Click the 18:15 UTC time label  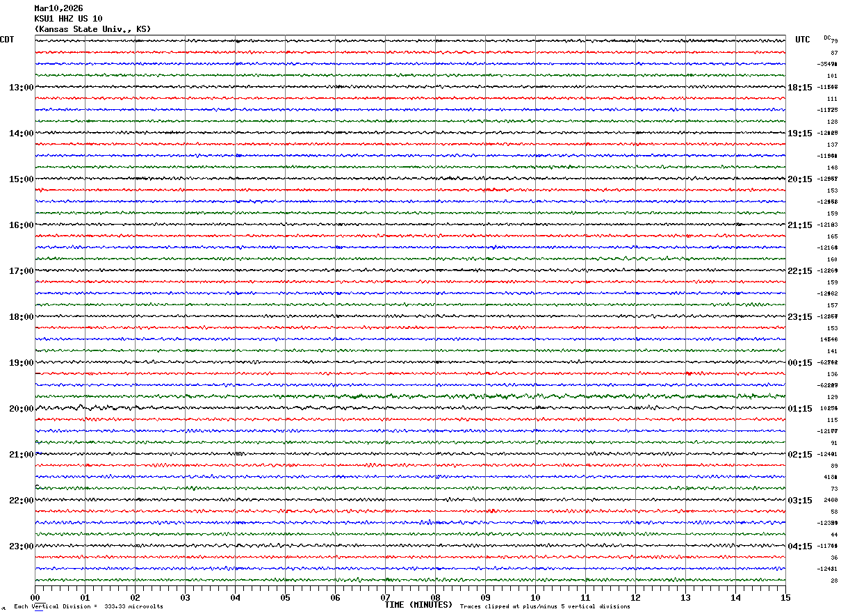(x=800, y=88)
